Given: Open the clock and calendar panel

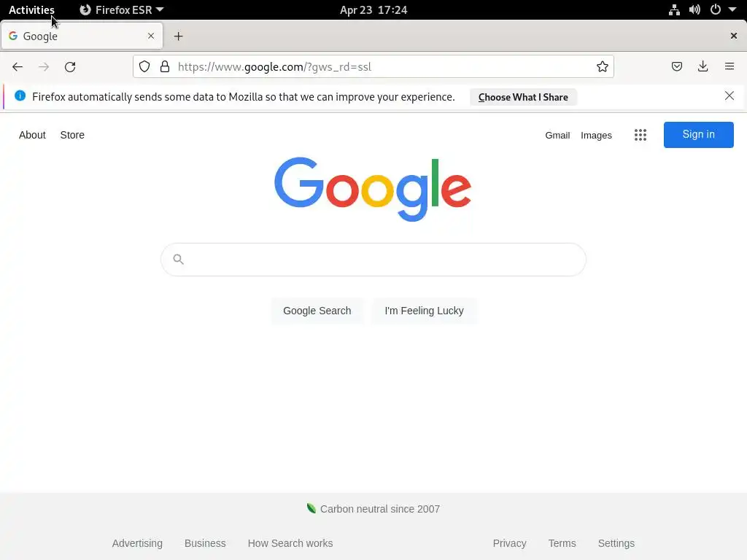Looking at the screenshot, I should [x=373, y=10].
